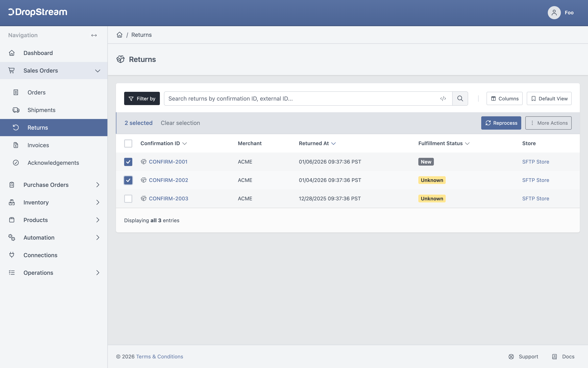Open the CONFIRM-2001 return link
This screenshot has height=368, width=588.
(x=168, y=162)
